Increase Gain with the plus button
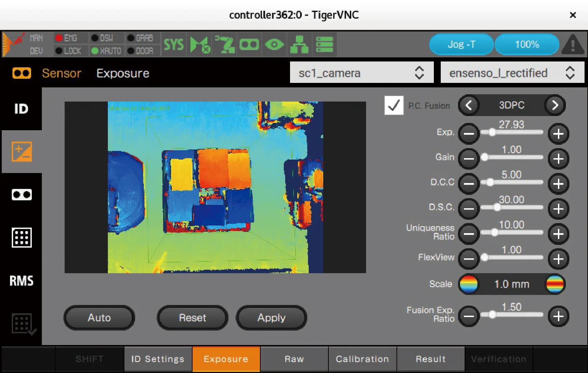This screenshot has height=373, width=588. [x=558, y=159]
